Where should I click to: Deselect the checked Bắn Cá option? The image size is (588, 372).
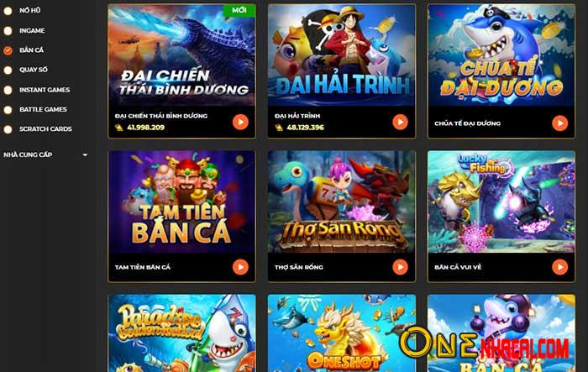(x=8, y=50)
